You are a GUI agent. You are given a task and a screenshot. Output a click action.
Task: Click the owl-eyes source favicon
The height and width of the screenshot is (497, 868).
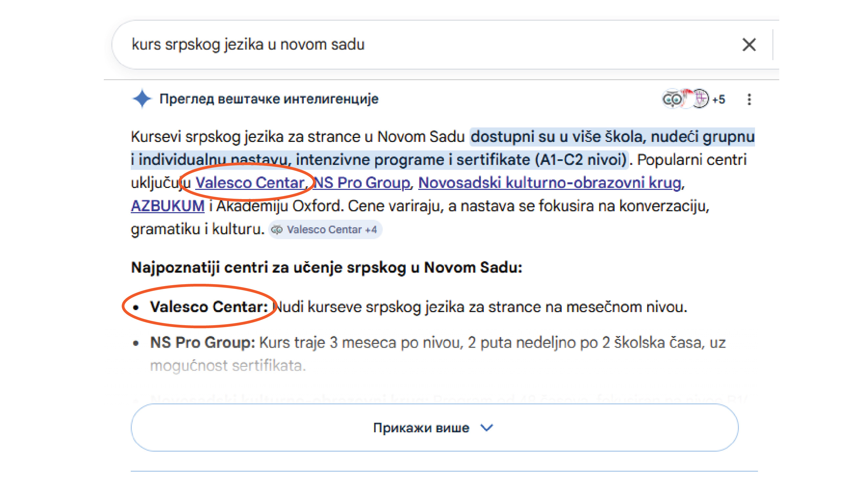(672, 99)
